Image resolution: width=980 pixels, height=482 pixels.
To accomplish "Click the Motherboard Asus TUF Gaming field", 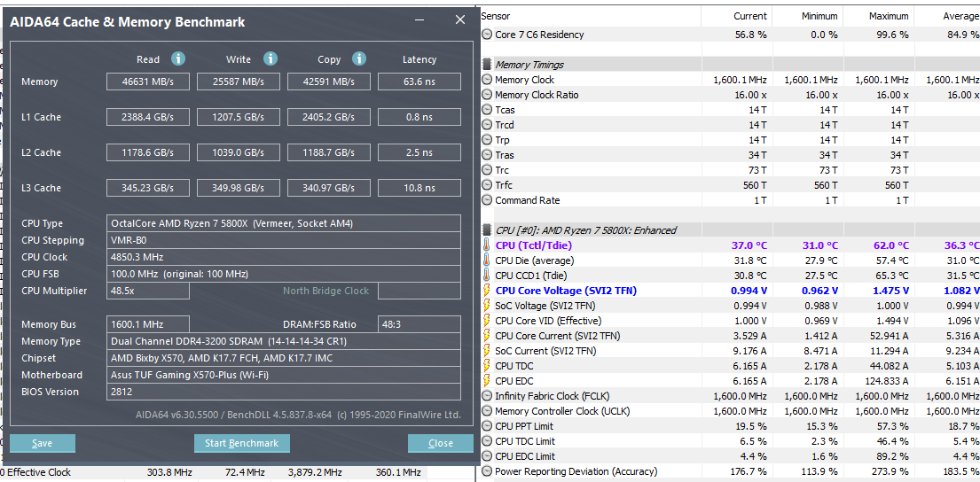I will tap(284, 376).
